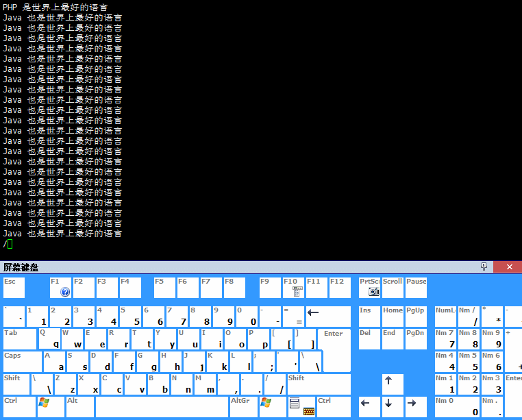Click the comma key
This screenshot has width=522, height=420.
click(228, 384)
